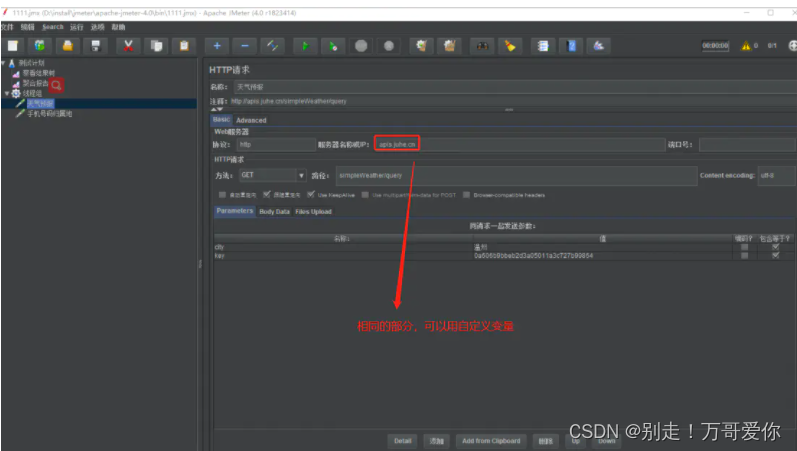
Task: Select the Parameters tab
Action: tap(234, 211)
